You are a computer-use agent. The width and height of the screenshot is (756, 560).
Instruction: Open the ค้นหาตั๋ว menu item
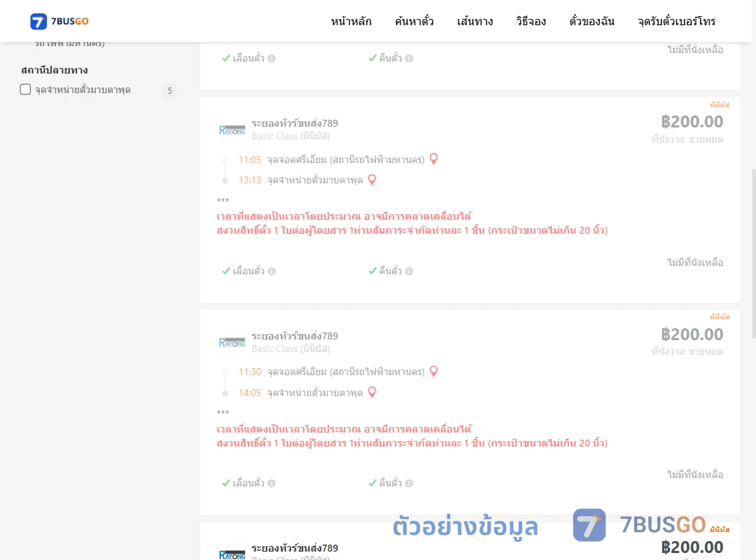pos(414,21)
